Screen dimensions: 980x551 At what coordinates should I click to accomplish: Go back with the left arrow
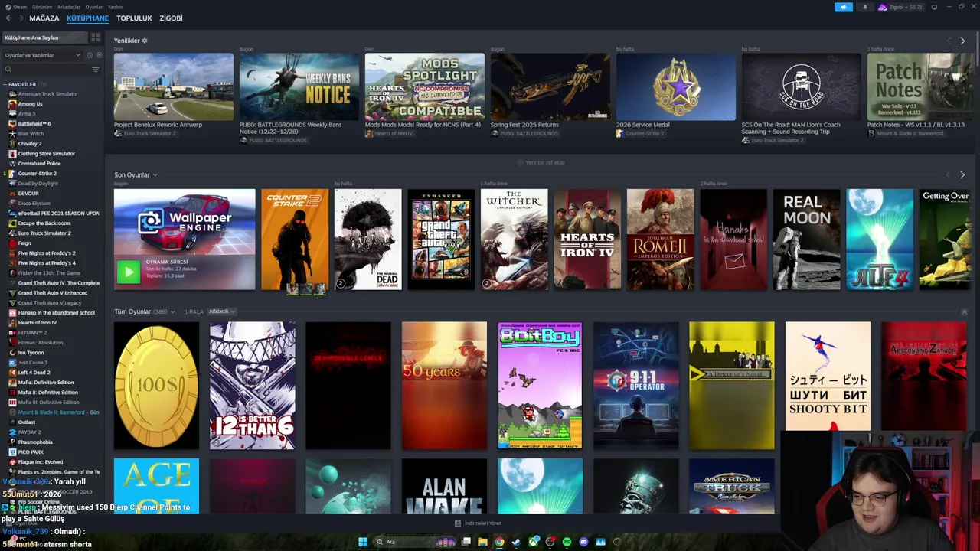[x=8, y=18]
